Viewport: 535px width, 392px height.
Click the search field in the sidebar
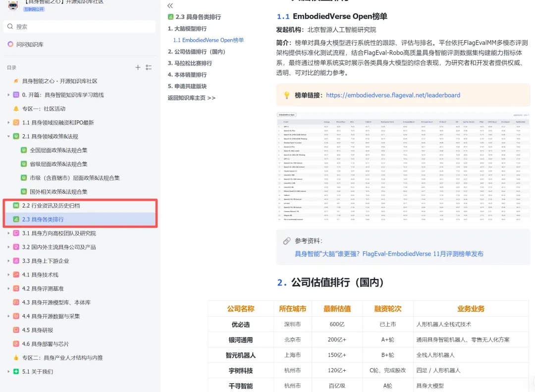point(79,27)
